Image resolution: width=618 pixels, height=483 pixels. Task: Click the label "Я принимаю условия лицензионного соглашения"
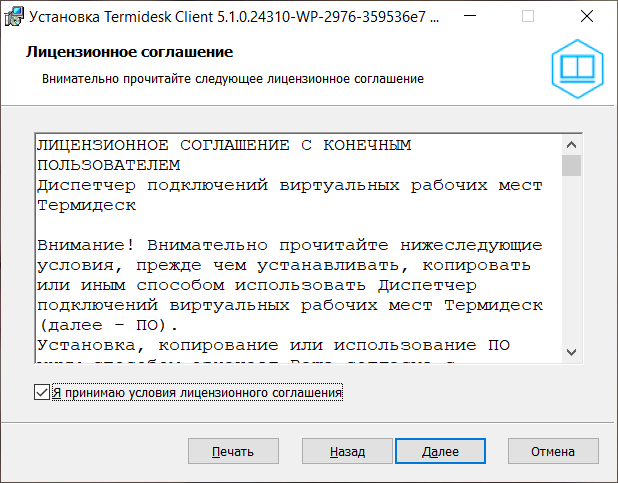(197, 393)
